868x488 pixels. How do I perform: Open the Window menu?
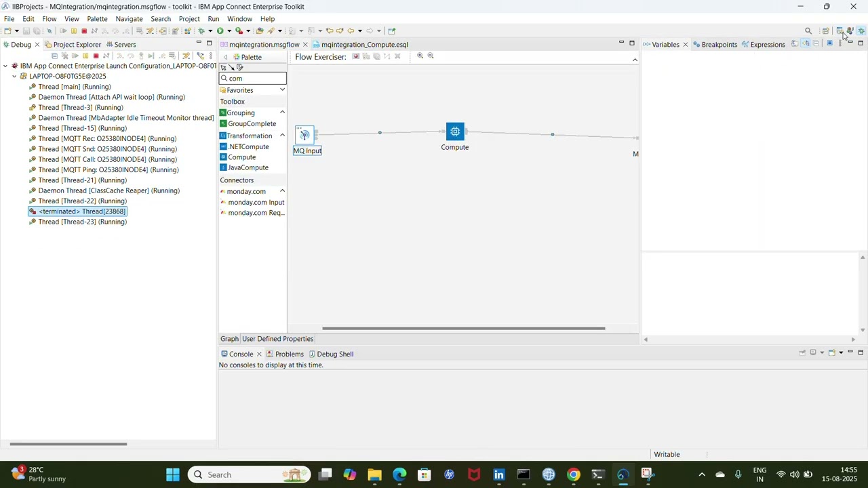pos(239,19)
